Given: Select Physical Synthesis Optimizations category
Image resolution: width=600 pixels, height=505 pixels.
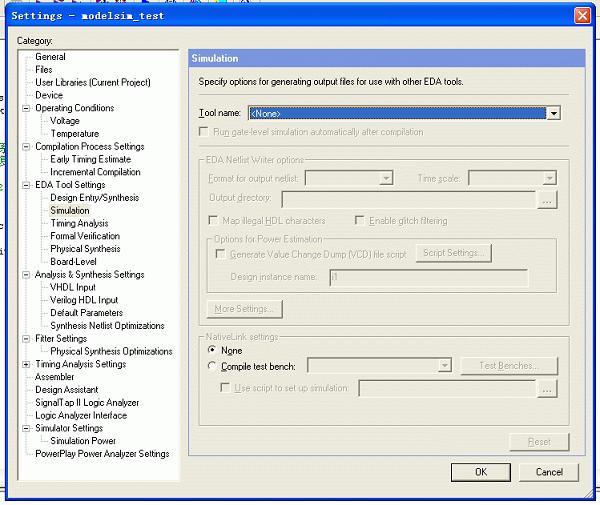Looking at the screenshot, I should click(x=111, y=351).
